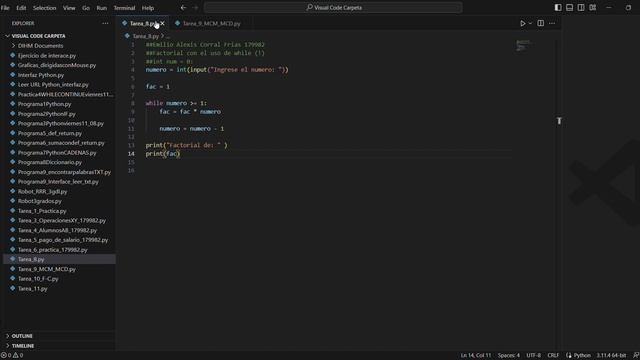
Task: Open Programa5_def_return.py file
Action: tap(50, 133)
